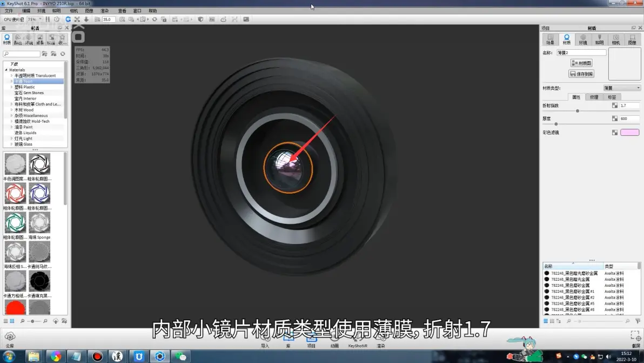Switch to the 照明 lighting tab in the project panel
The image size is (644, 363).
point(600,39)
